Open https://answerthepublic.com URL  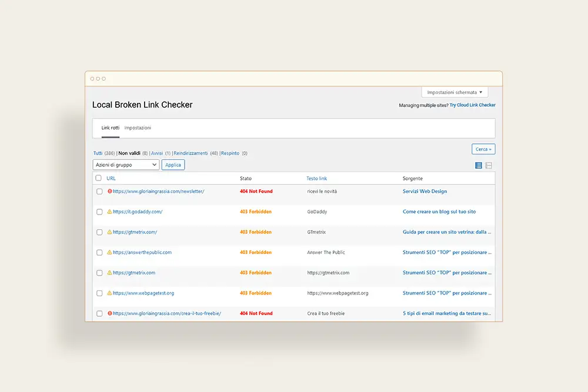pos(142,252)
